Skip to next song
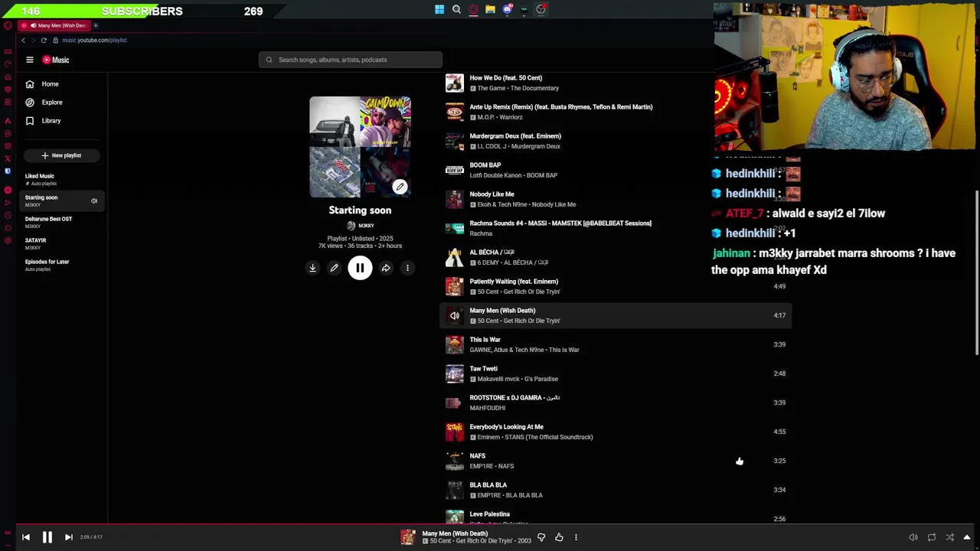Image resolution: width=980 pixels, height=551 pixels. 68,537
